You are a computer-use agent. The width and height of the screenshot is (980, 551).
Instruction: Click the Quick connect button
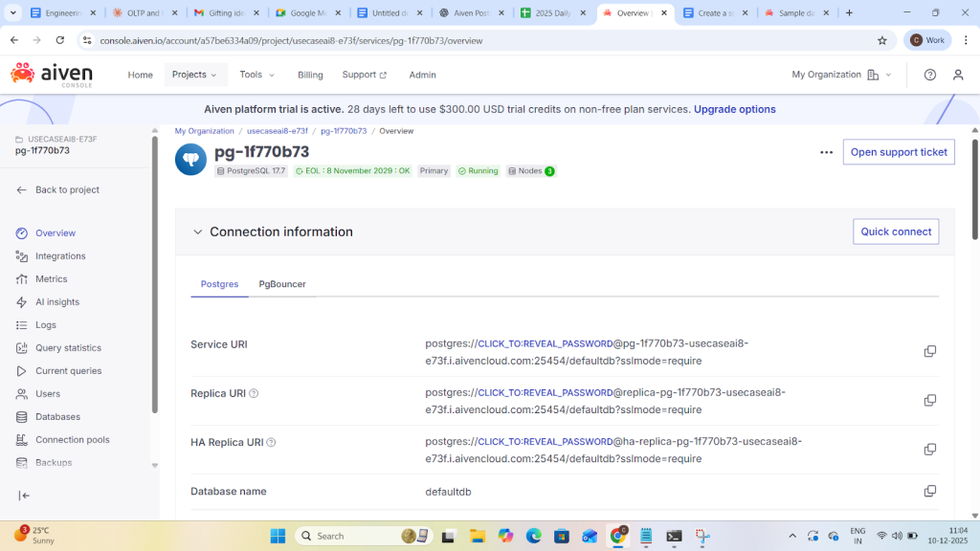pyautogui.click(x=895, y=231)
